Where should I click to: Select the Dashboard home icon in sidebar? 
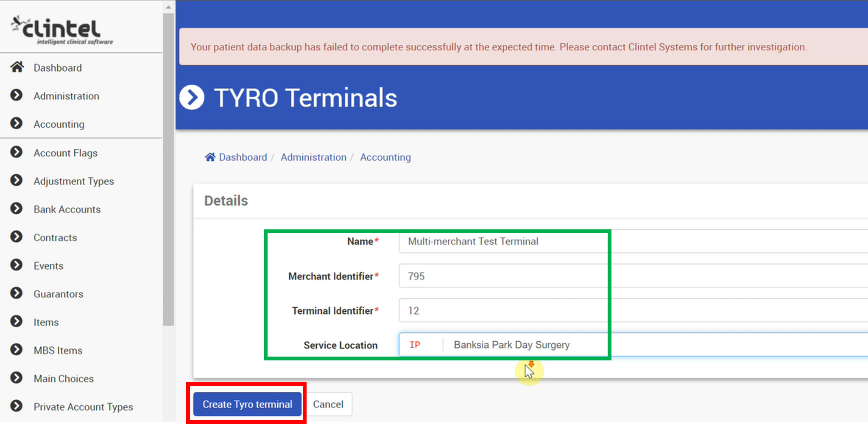(x=17, y=67)
